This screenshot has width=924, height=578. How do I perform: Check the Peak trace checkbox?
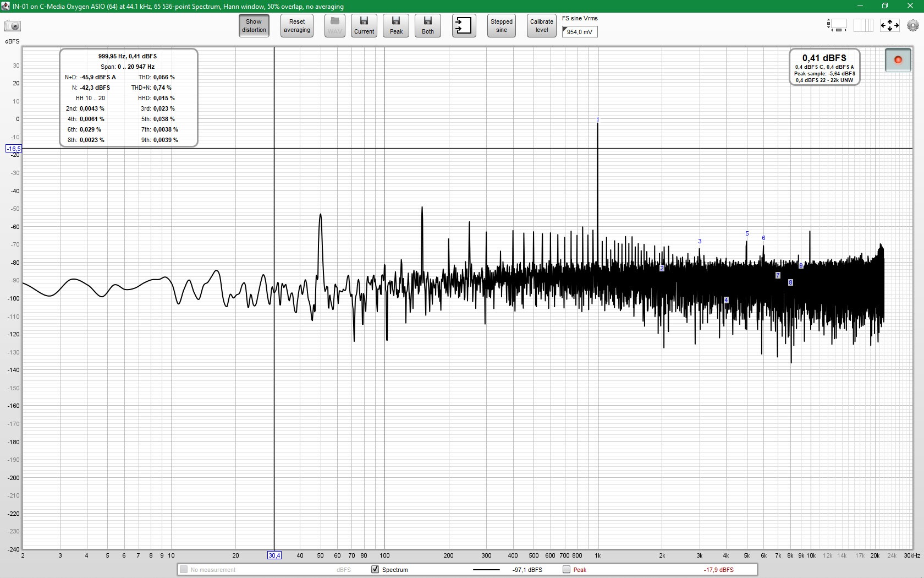[x=566, y=570]
